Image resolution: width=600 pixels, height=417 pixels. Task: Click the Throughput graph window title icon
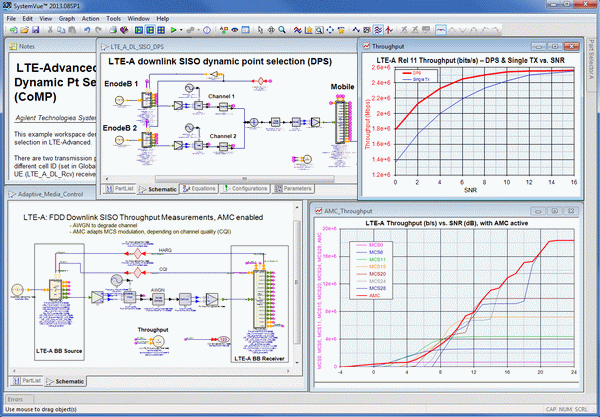click(x=366, y=46)
